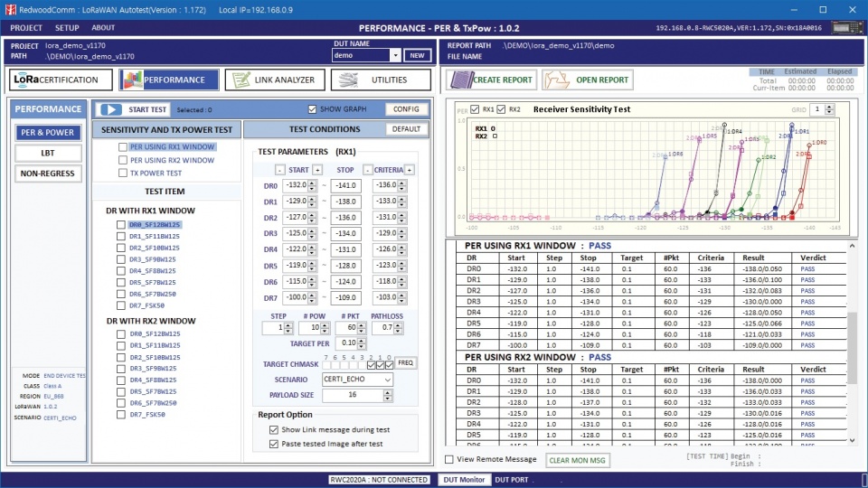Select NON-REGRESS side tab
Viewport: 868px width, 488px height.
[48, 174]
